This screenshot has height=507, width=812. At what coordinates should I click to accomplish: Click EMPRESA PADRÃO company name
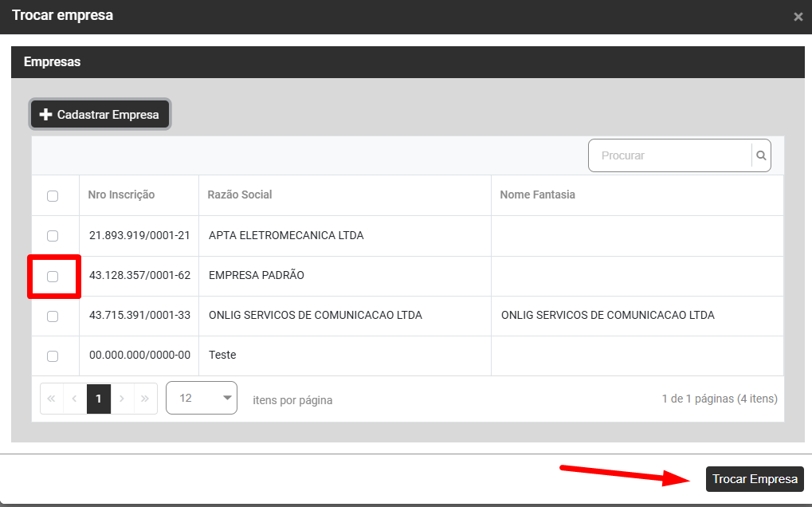point(257,275)
